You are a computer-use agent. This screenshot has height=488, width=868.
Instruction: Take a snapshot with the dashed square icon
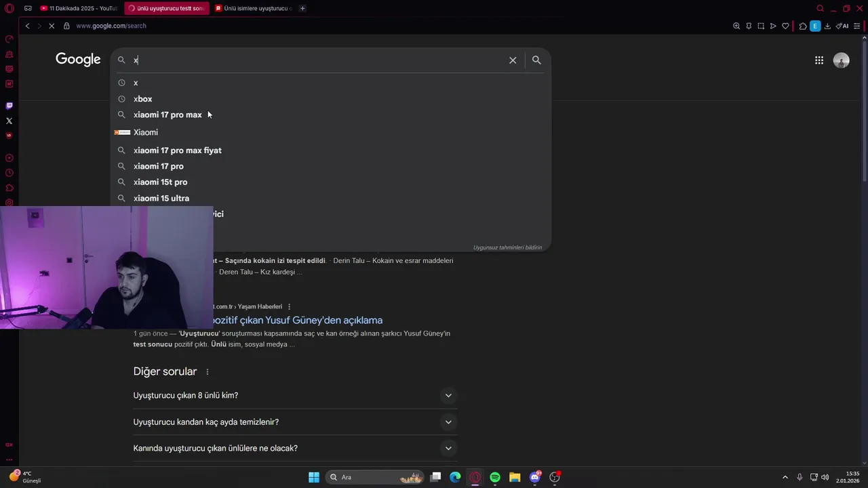pyautogui.click(x=761, y=26)
